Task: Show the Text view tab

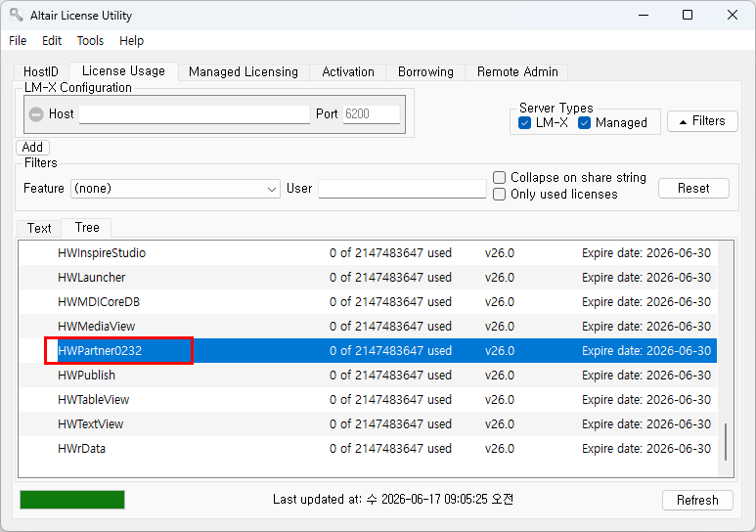Action: (x=39, y=228)
